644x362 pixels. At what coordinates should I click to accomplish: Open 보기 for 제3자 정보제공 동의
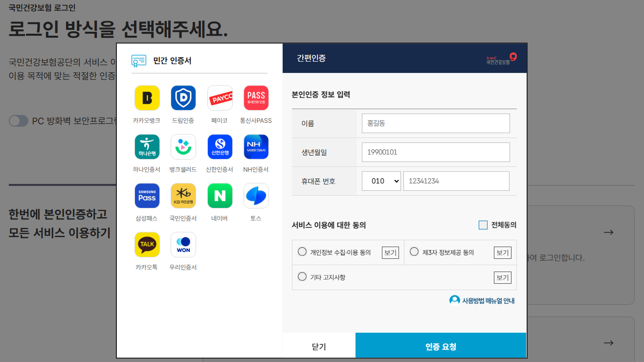(x=503, y=253)
